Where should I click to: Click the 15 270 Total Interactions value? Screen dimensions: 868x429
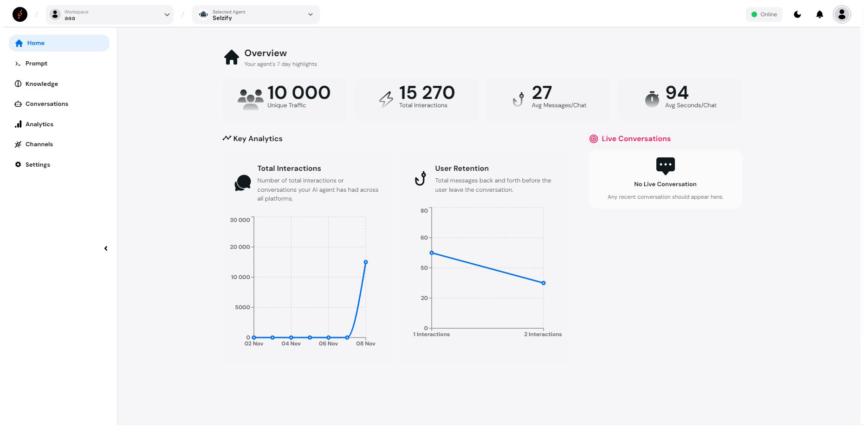[427, 93]
